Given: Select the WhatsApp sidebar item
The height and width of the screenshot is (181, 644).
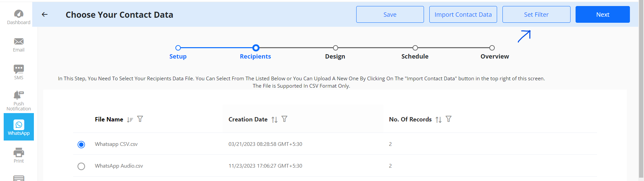Looking at the screenshot, I should [19, 127].
